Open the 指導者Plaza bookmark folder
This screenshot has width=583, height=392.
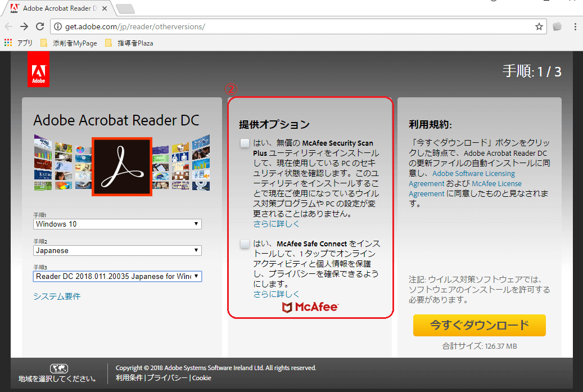coord(129,43)
